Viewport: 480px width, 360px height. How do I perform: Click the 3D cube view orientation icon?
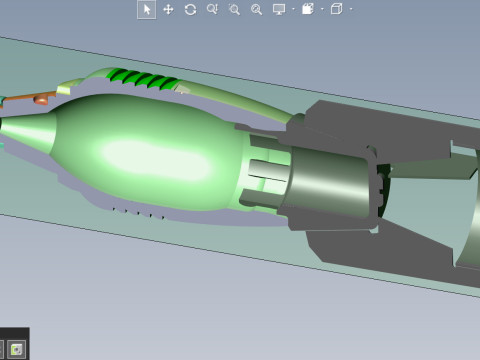pos(337,9)
